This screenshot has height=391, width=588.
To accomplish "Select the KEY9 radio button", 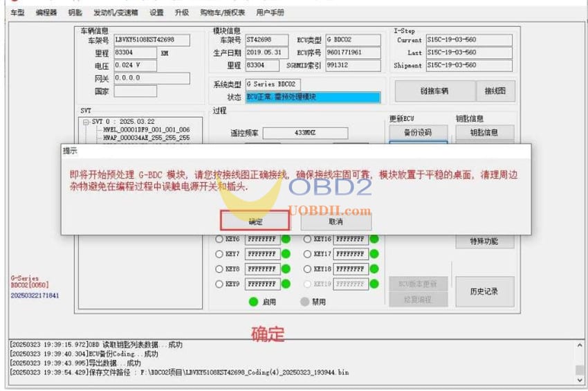I will [x=219, y=284].
